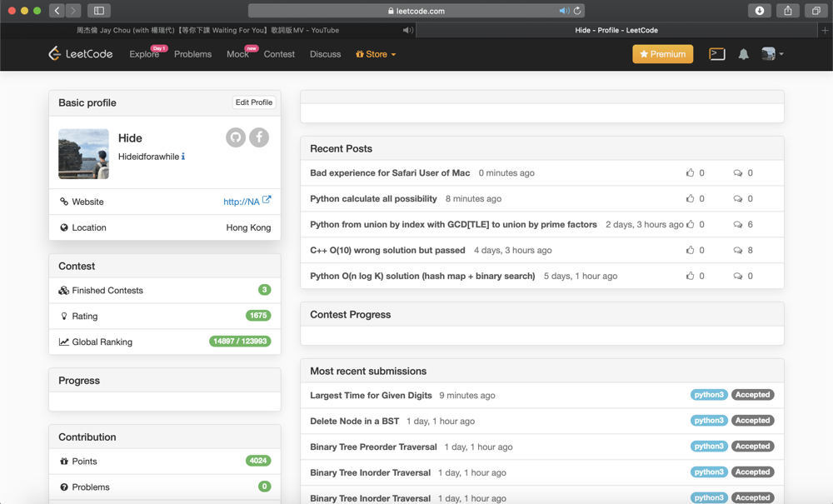833x504 pixels.
Task: Click the 4024 points badge
Action: pos(258,461)
